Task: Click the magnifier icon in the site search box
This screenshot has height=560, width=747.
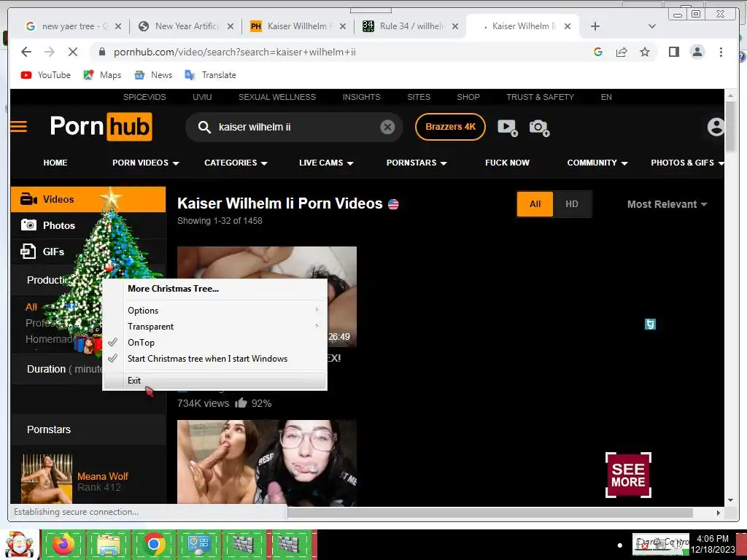Action: pos(204,127)
